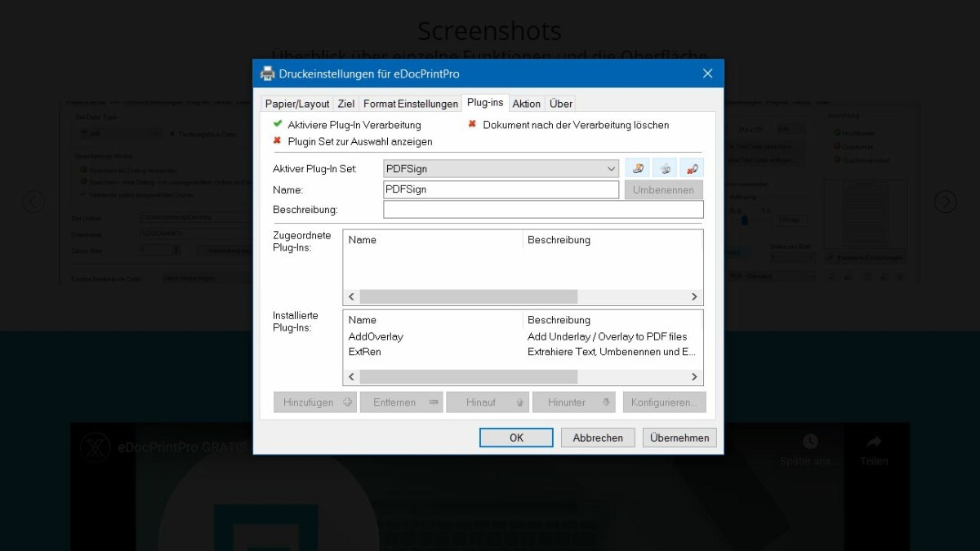
Task: Click the first plug-in set icon button
Action: pos(637,168)
